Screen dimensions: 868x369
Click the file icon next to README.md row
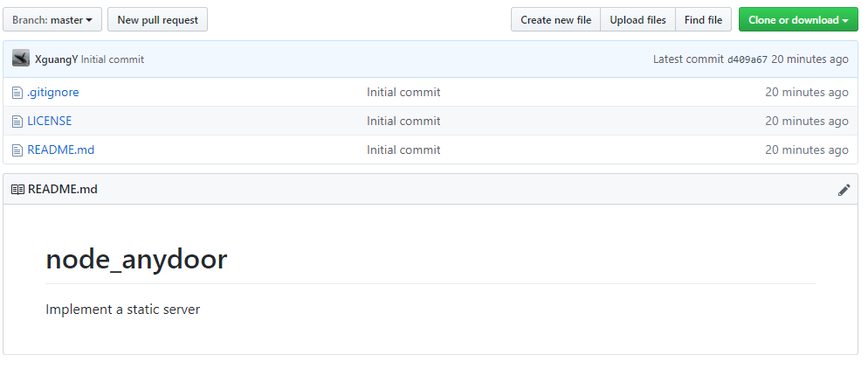point(17,150)
